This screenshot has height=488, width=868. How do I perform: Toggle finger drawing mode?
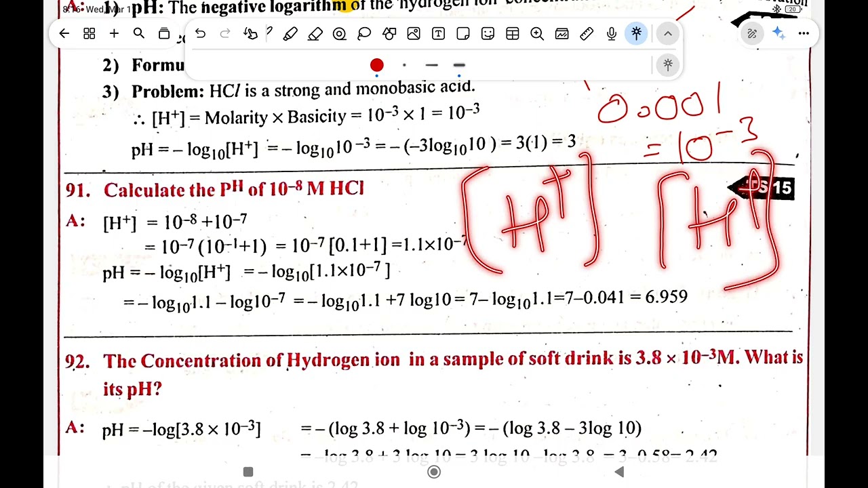pos(250,34)
